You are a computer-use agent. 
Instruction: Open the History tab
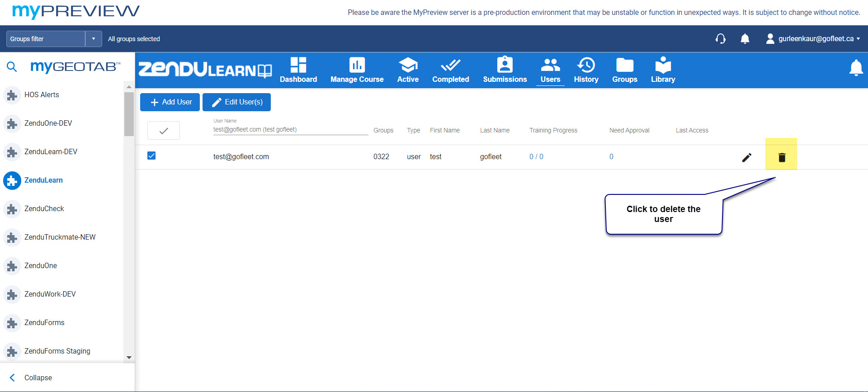pos(586,70)
